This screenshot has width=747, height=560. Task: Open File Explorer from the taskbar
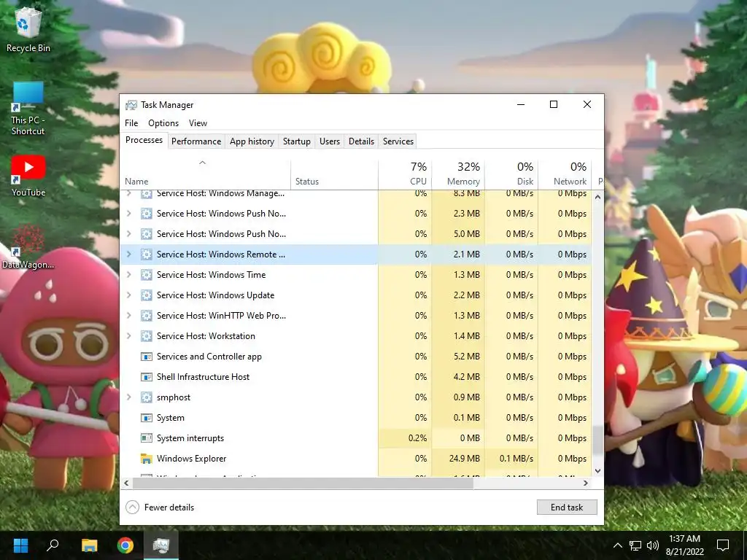[89, 545]
